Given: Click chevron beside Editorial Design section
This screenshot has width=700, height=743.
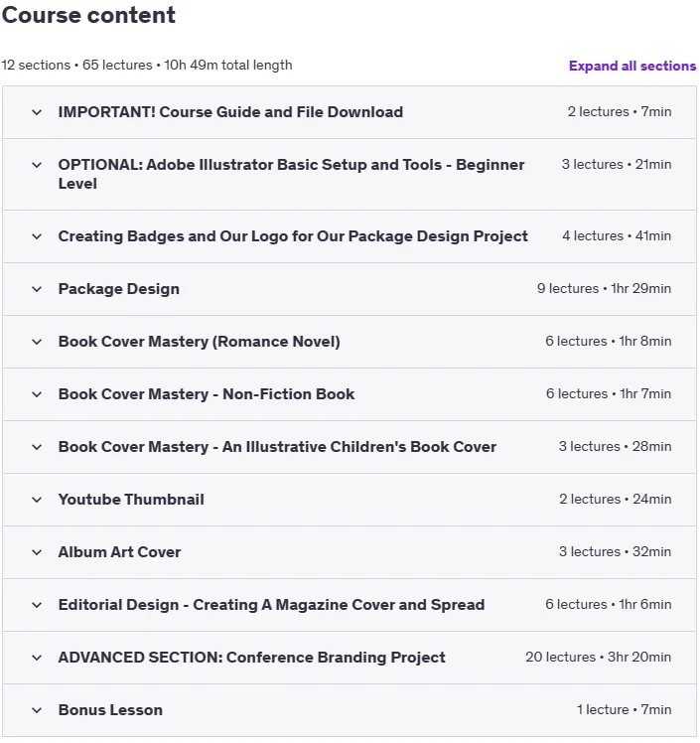Looking at the screenshot, I should (x=37, y=605).
